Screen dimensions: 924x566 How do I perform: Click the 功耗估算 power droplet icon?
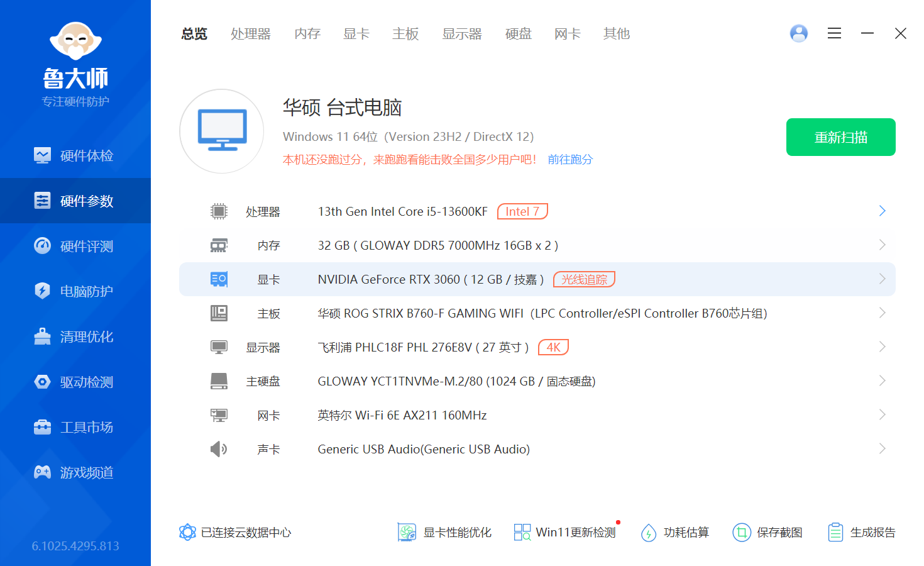(x=649, y=533)
